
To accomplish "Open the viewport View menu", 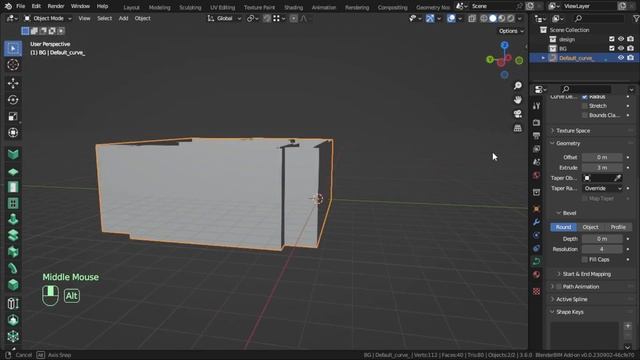I will [84, 18].
